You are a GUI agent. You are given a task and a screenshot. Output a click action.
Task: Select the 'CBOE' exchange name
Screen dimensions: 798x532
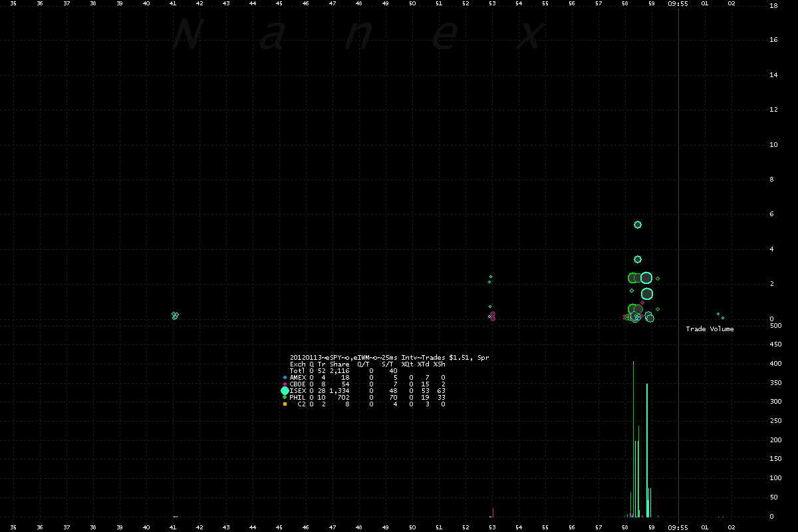point(298,384)
